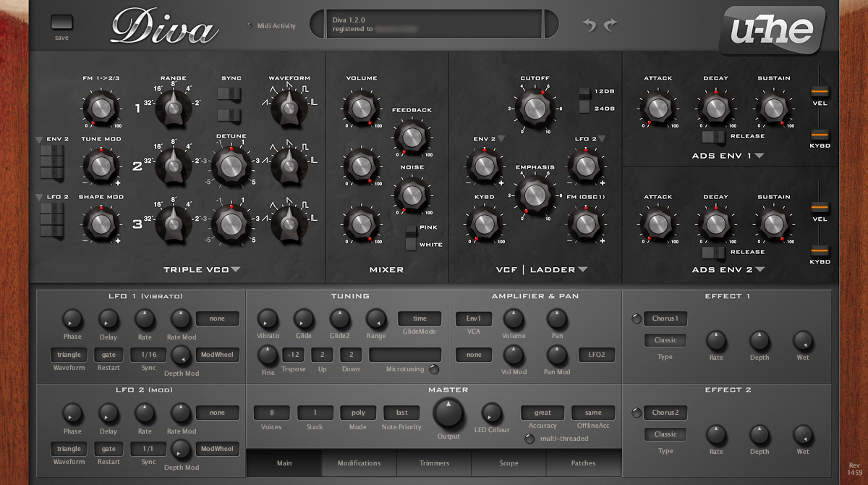Click the mixer Noise knob
The image size is (868, 485).
point(411,195)
